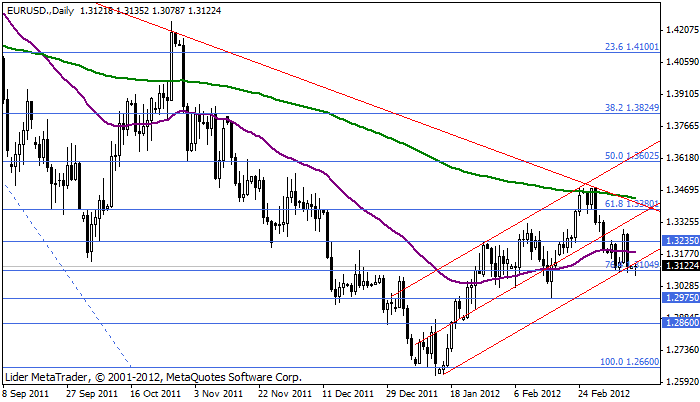
Task: Click the 1.30285 price axis value
Action: (x=682, y=285)
